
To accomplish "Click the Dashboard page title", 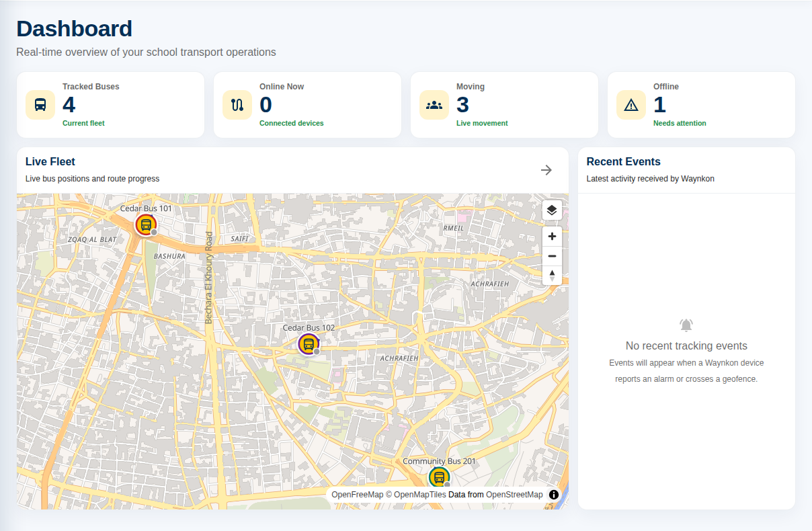I will click(x=74, y=29).
